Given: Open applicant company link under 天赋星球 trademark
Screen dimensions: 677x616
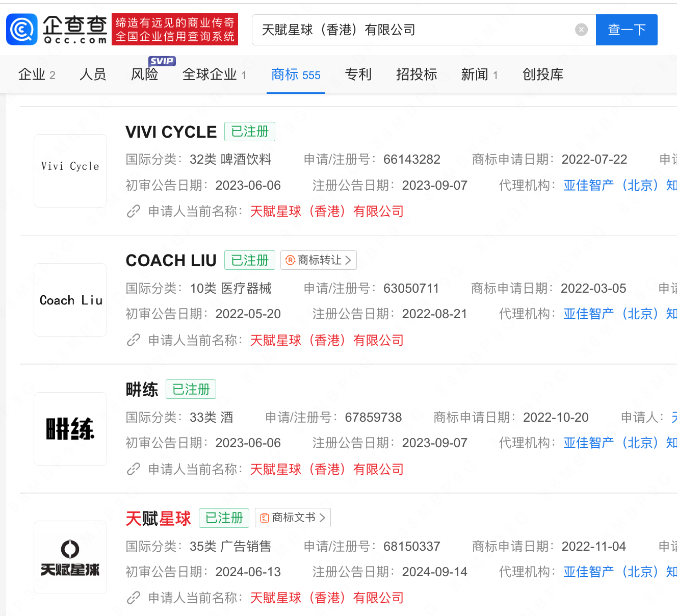Looking at the screenshot, I should (x=327, y=598).
